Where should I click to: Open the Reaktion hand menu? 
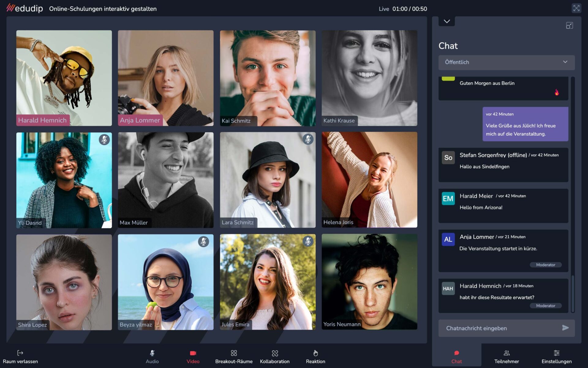pos(315,353)
